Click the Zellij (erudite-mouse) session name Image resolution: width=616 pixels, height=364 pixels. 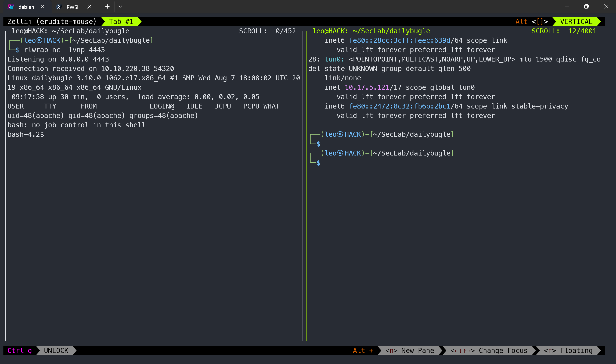point(52,22)
